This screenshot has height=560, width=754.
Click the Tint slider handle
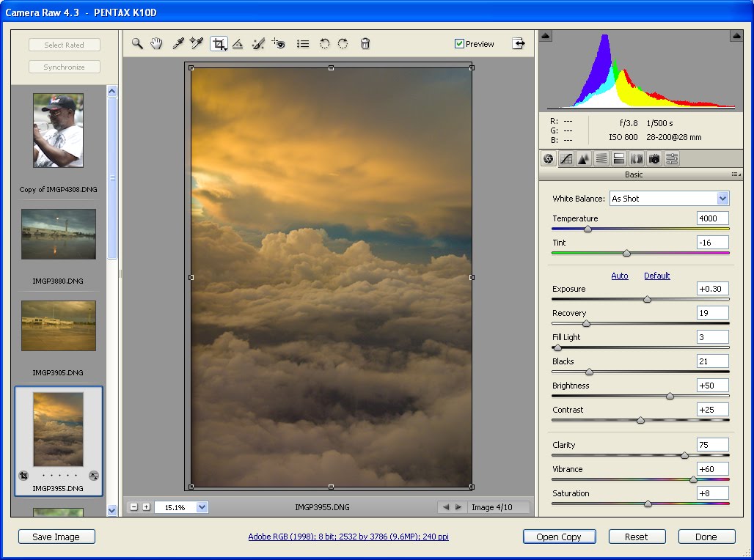[x=626, y=253]
